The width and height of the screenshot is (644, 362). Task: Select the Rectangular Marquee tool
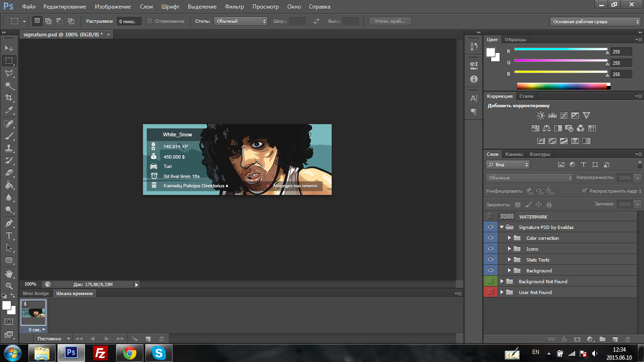click(9, 61)
